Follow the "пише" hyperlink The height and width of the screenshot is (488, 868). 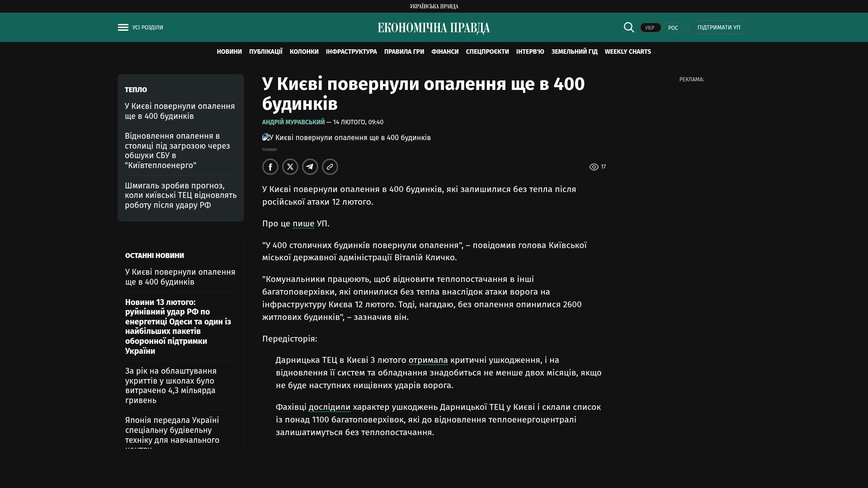coord(303,224)
